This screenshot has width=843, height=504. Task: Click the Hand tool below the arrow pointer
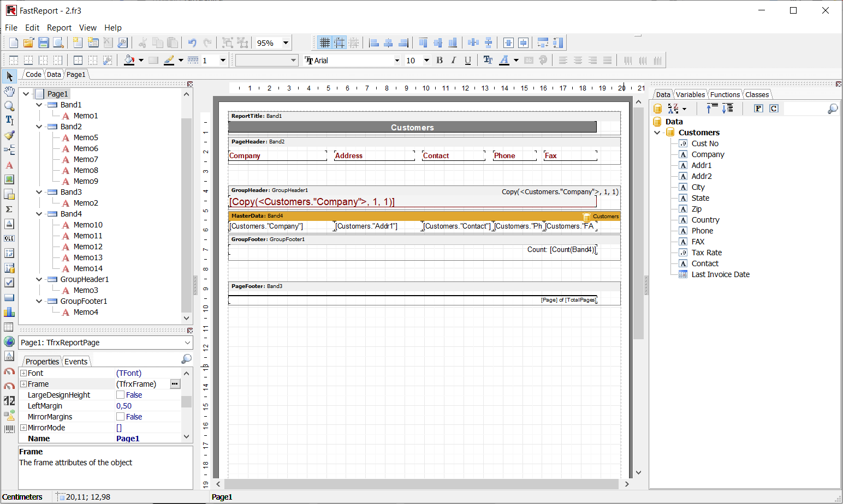point(9,91)
